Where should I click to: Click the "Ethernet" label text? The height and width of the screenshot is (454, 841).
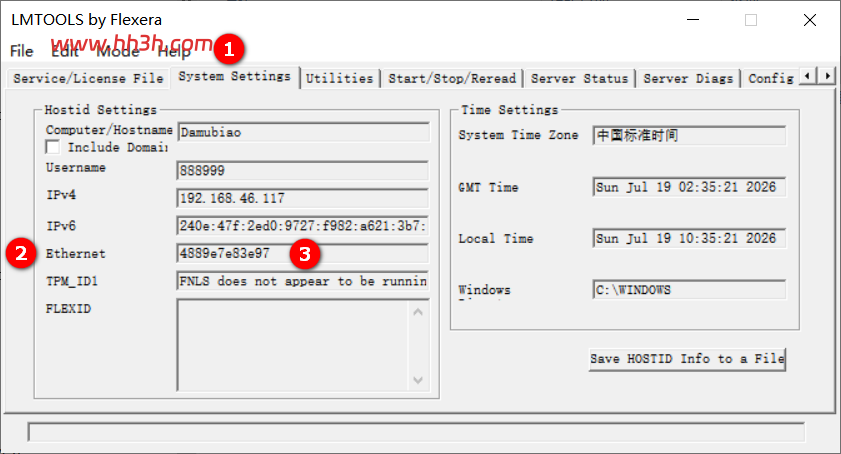(76, 254)
